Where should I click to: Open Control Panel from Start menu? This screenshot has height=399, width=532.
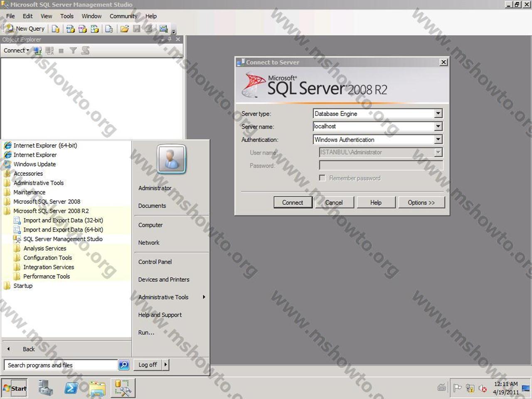click(155, 262)
